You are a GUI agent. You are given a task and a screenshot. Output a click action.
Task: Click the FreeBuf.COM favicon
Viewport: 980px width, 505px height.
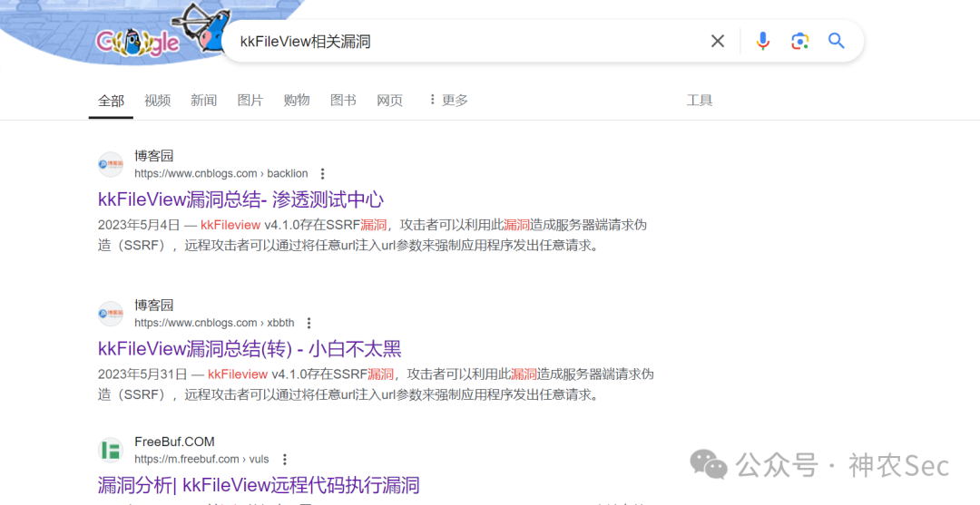coord(112,451)
